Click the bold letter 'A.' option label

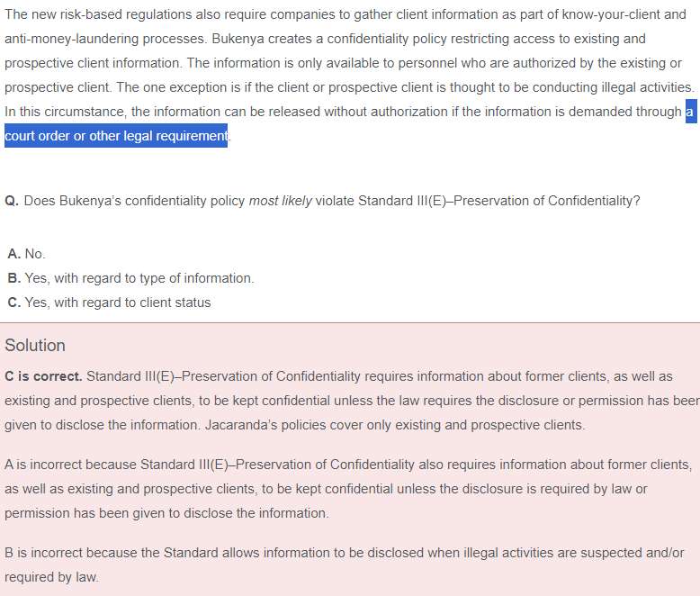(14, 254)
